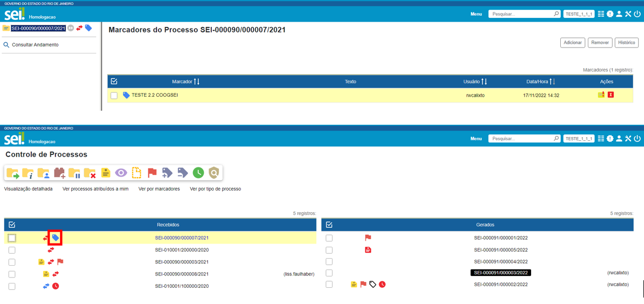Select all rows in the Gerados table
The height and width of the screenshot is (304, 644).
click(x=330, y=225)
